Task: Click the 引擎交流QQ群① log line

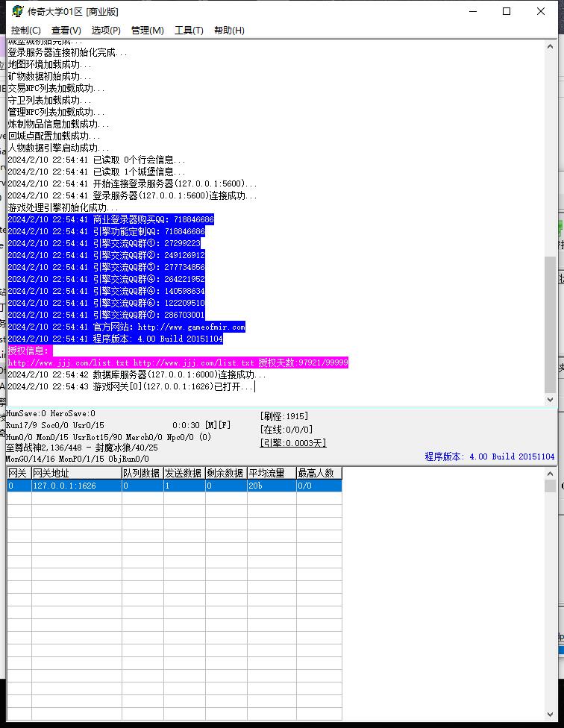Action: click(x=104, y=243)
